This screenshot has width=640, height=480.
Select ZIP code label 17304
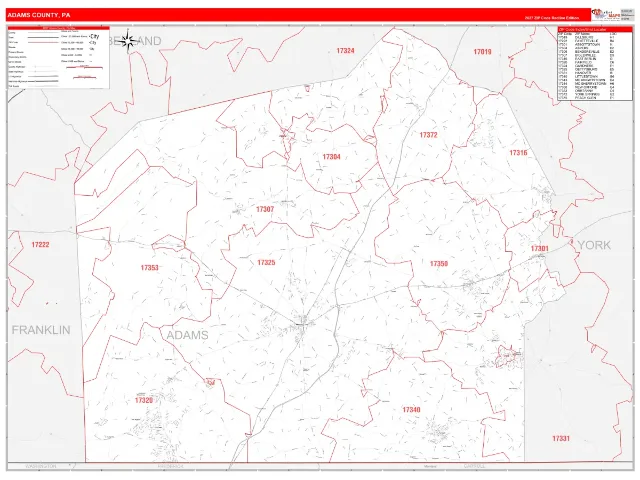[331, 157]
